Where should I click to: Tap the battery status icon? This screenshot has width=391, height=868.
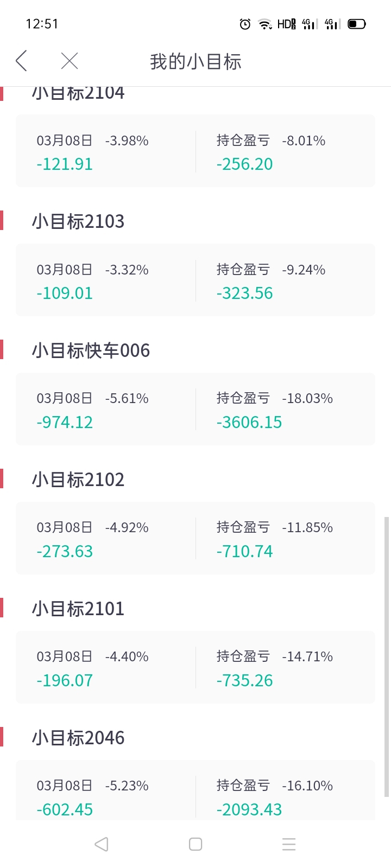click(x=357, y=24)
